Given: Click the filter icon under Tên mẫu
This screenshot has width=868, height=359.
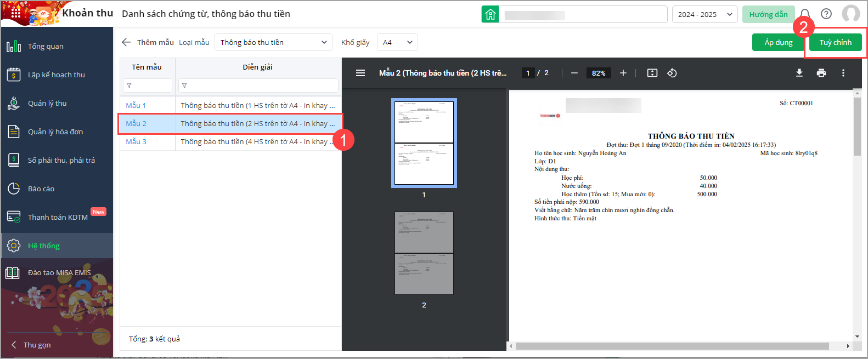Looking at the screenshot, I should [129, 86].
